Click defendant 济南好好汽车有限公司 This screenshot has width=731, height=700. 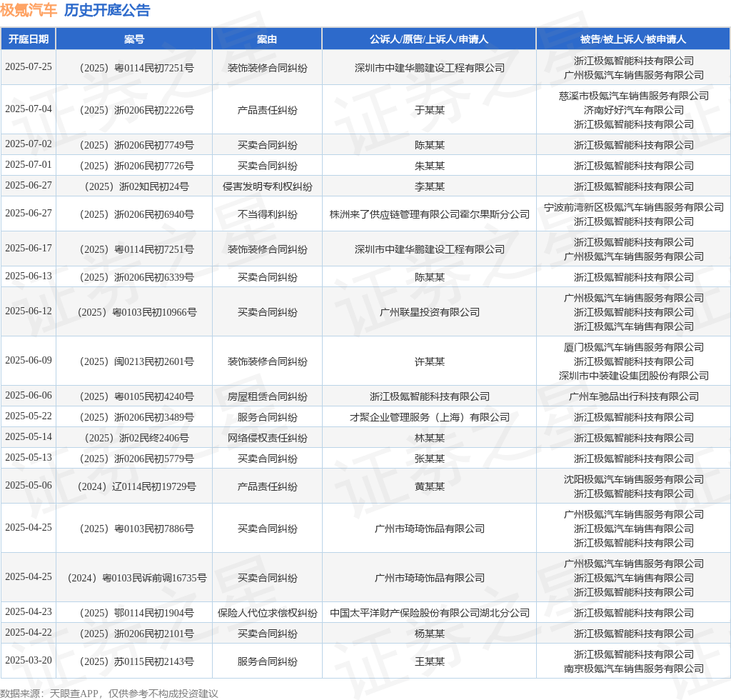point(634,110)
